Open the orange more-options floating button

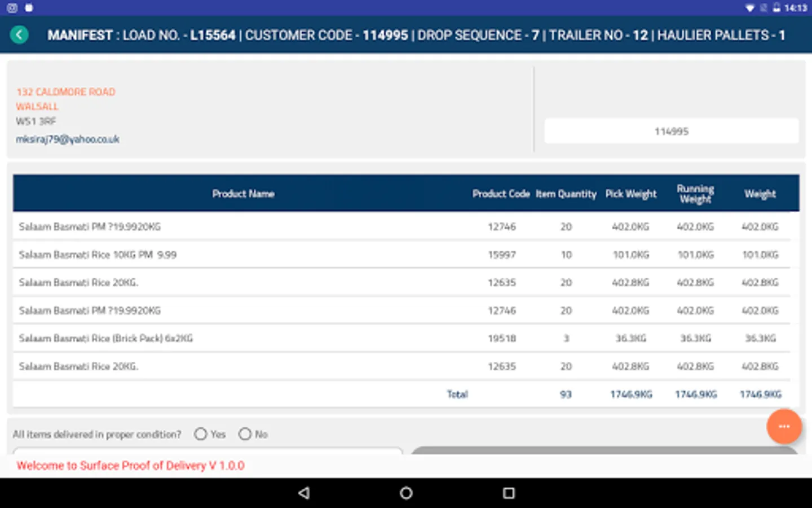784,426
